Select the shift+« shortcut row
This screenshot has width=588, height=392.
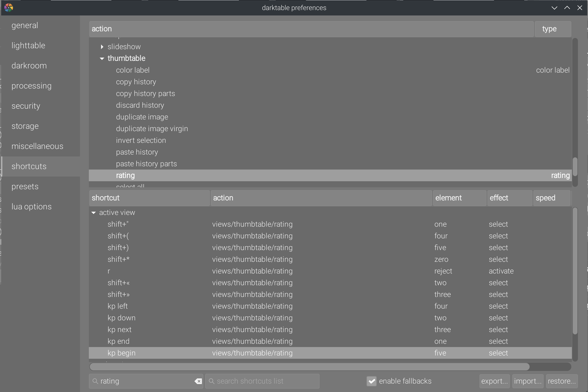330,283
